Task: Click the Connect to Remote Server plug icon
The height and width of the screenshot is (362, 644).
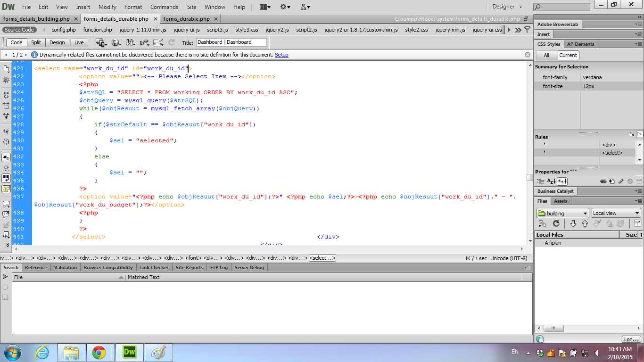Action: [x=543, y=223]
